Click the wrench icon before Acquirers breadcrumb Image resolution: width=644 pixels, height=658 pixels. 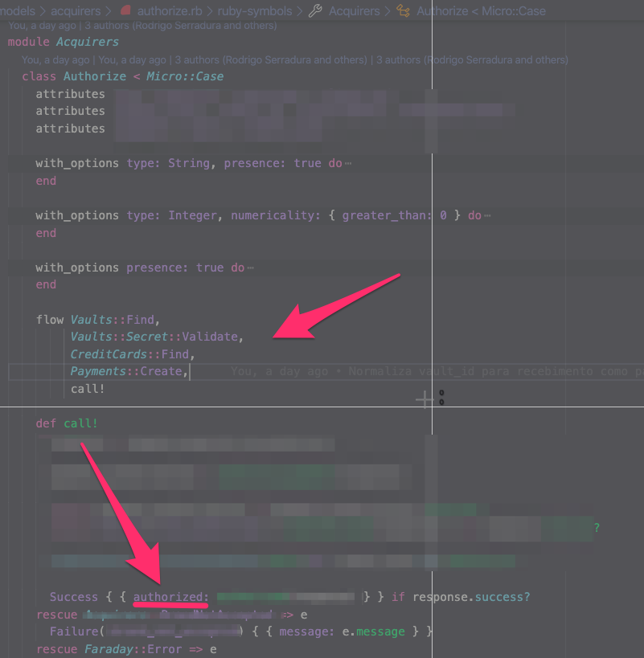click(x=315, y=10)
